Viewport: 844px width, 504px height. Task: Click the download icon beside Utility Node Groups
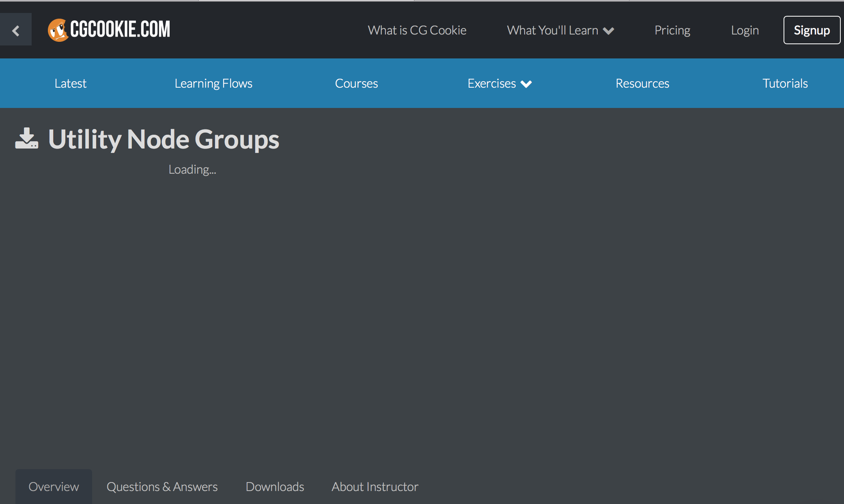coord(27,138)
